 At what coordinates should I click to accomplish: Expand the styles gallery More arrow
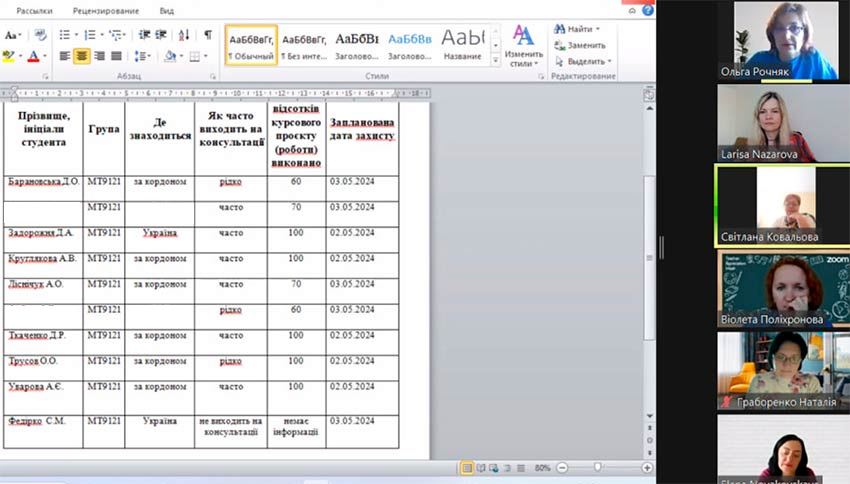click(495, 61)
